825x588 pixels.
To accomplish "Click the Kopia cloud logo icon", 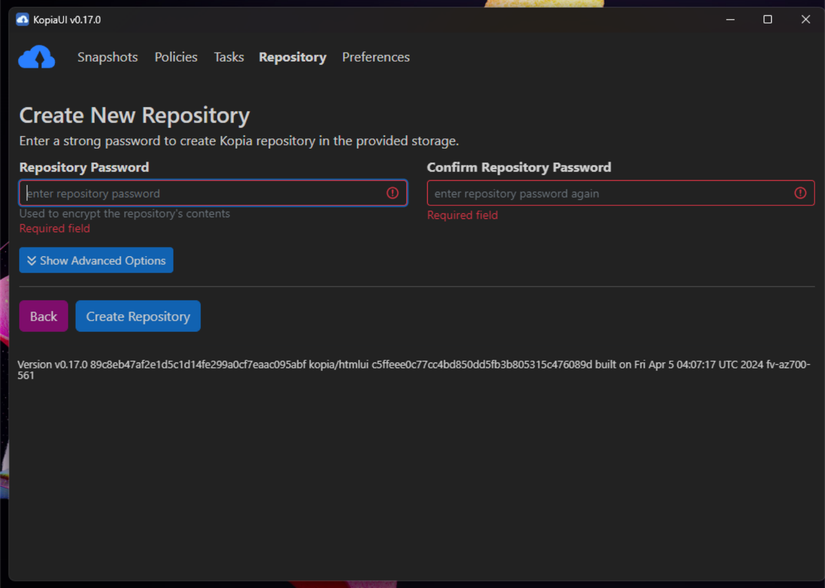I will tap(37, 57).
